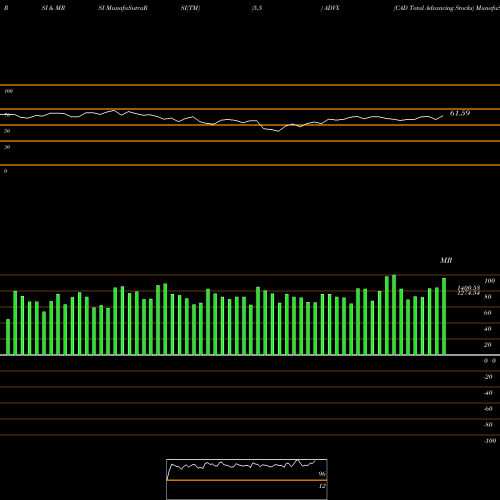Click the MR label above the bars
500x500 pixels.
[446, 260]
